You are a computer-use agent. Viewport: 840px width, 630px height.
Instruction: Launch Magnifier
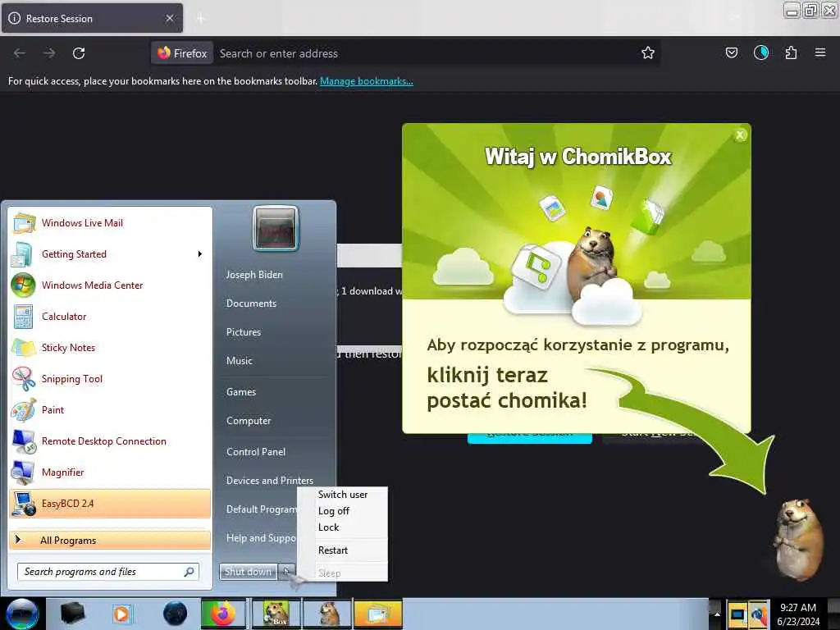click(x=110, y=472)
